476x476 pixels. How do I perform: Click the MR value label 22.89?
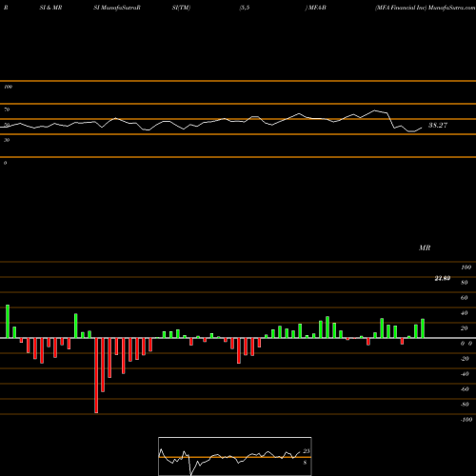click(443, 278)
